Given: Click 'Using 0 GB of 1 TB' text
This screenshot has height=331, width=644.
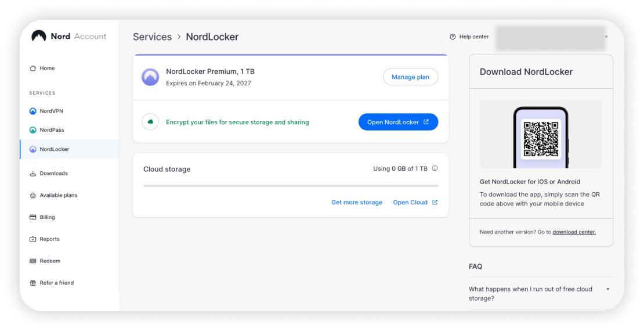Looking at the screenshot, I should (x=400, y=168).
